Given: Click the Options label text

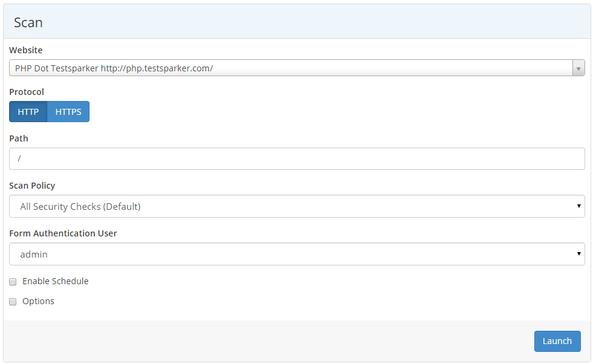Looking at the screenshot, I should click(38, 301).
